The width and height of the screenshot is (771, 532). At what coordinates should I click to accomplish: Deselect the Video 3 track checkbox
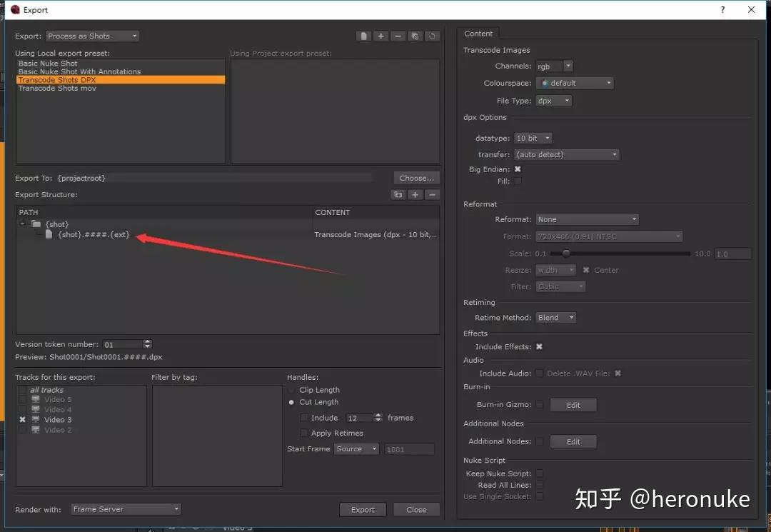click(x=22, y=420)
